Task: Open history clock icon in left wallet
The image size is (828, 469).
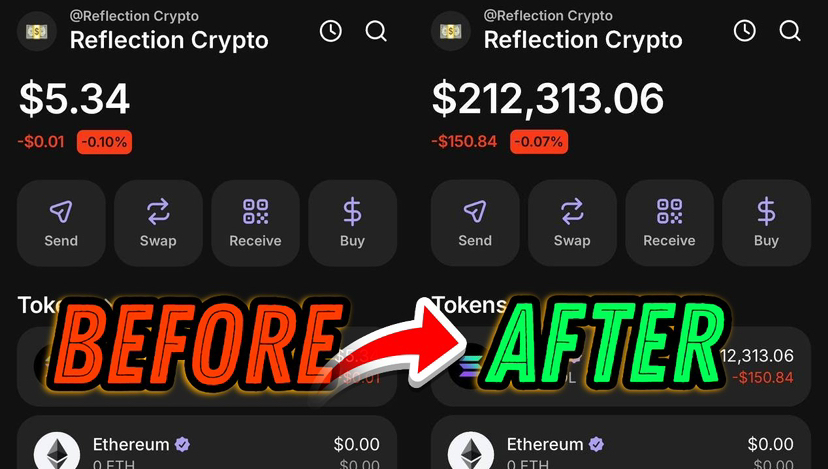Action: coord(331,31)
